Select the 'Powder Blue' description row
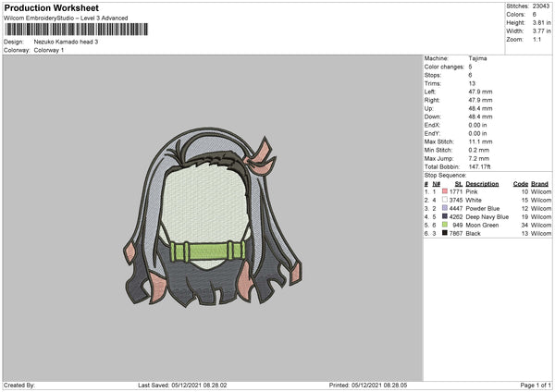The image size is (555, 392). pyautogui.click(x=483, y=208)
